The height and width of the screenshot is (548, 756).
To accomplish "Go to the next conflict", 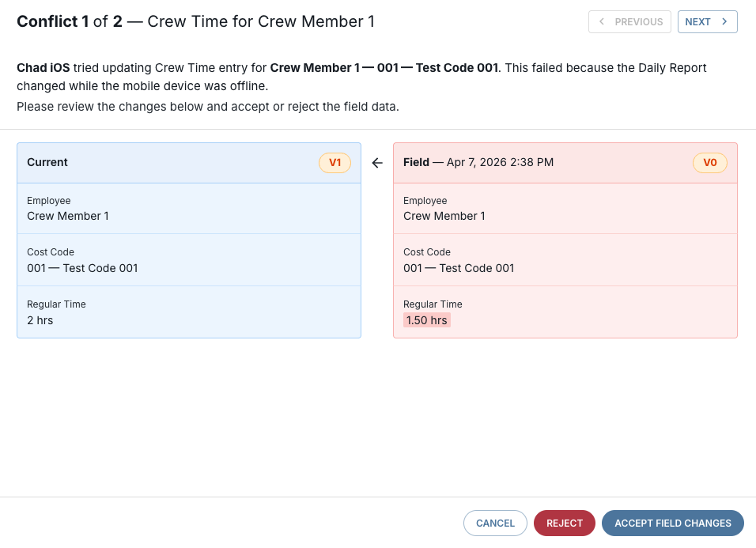I will [707, 21].
